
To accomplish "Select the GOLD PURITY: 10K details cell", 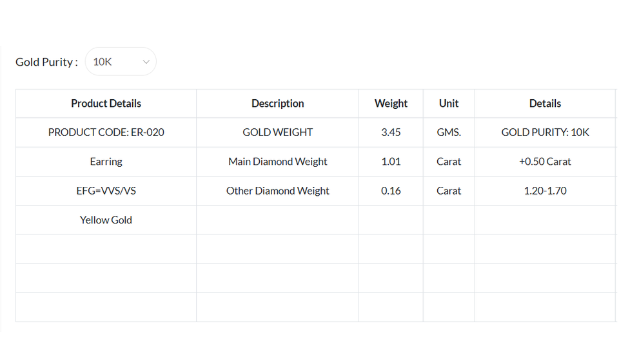I will (545, 132).
